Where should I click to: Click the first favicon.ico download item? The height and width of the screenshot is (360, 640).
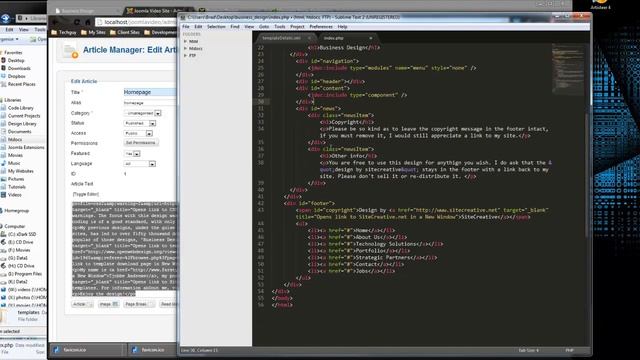[x=86, y=350]
